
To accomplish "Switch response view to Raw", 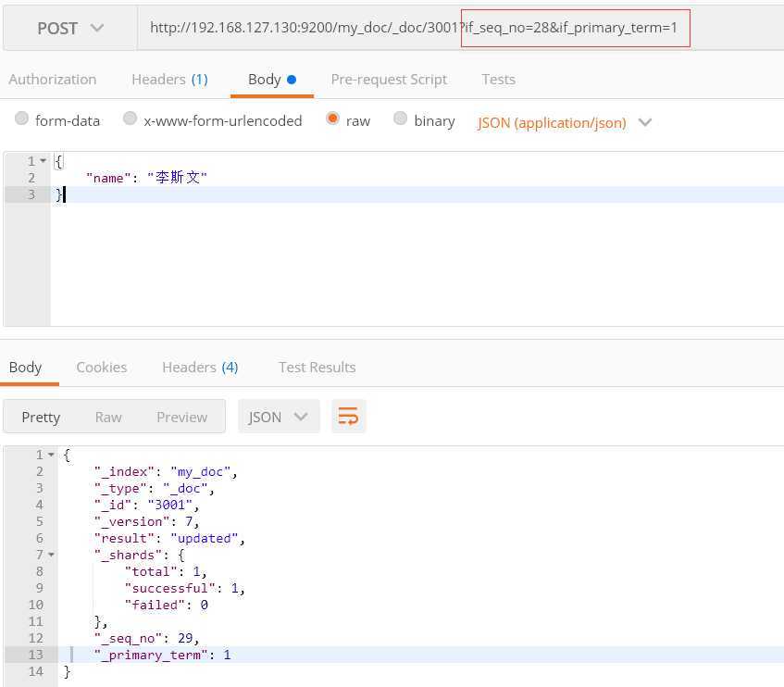I will pyautogui.click(x=108, y=417).
